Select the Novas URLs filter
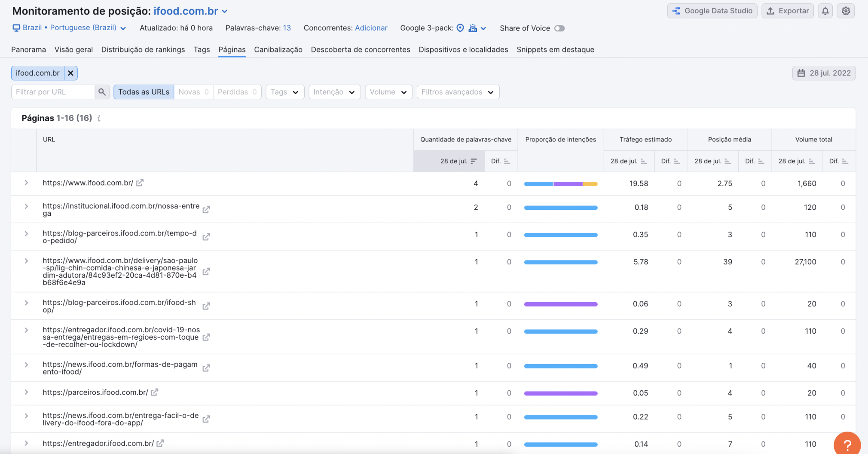Viewport: 868px width, 454px height. tap(193, 92)
